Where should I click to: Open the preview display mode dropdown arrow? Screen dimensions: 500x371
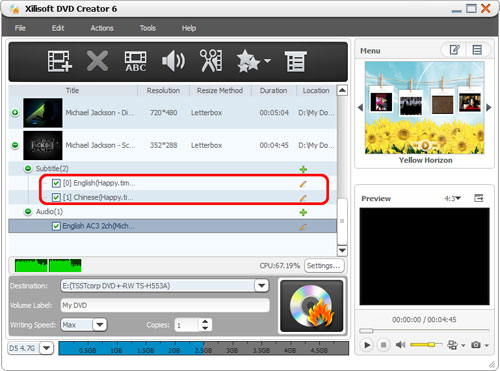click(463, 345)
